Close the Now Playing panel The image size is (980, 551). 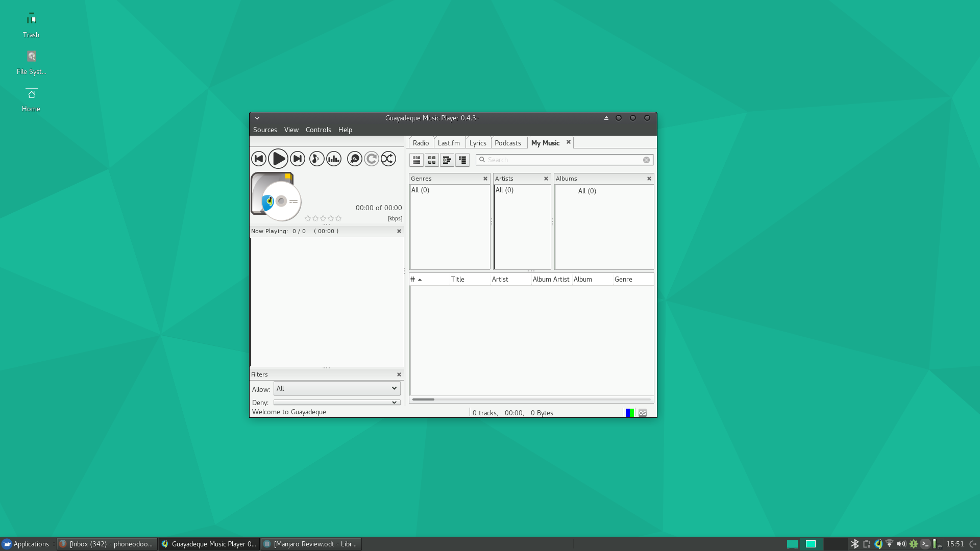tap(399, 231)
